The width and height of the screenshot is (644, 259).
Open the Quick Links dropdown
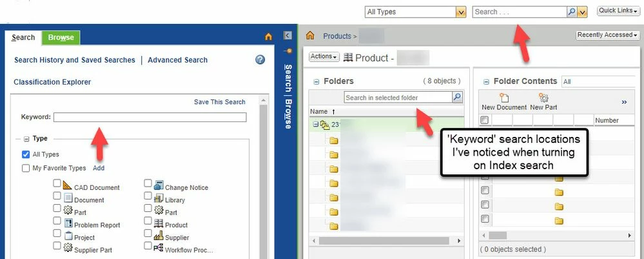(618, 11)
